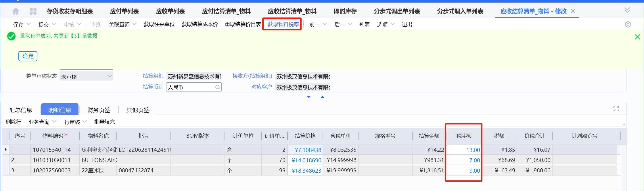
Task: Open the all-functions grid icon
Action: [x=33, y=11]
